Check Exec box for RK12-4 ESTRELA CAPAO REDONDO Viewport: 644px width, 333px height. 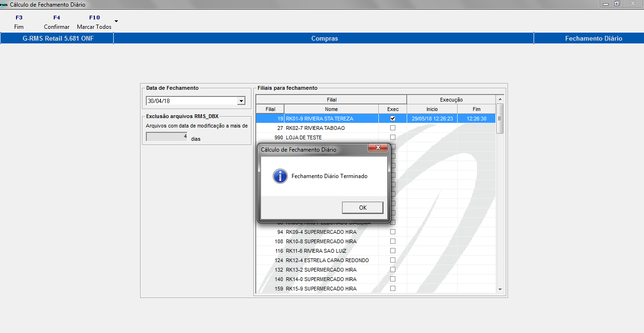(x=393, y=260)
